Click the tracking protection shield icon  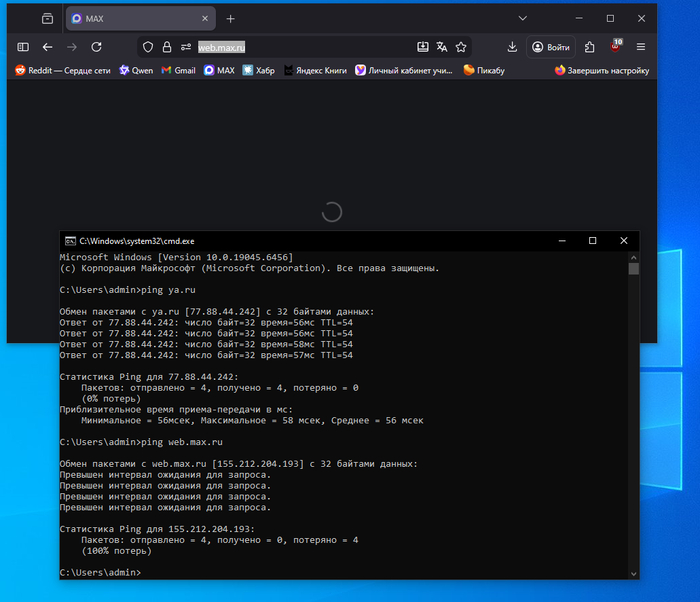148,47
